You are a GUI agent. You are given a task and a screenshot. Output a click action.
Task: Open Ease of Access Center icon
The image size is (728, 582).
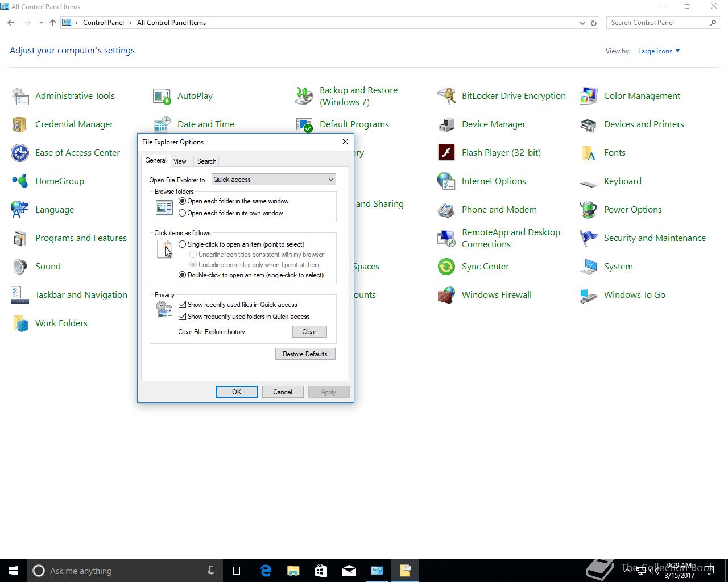(20, 153)
